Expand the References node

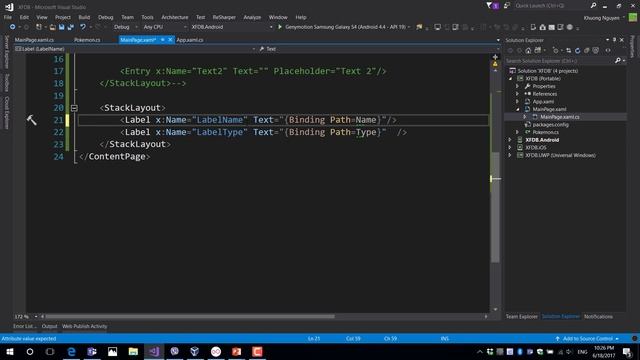(x=517, y=94)
